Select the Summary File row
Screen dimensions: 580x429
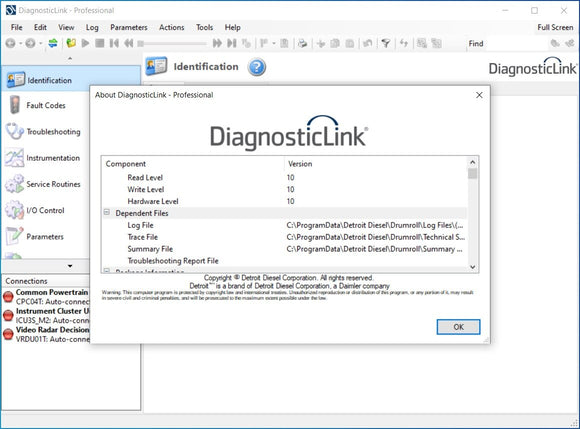(284, 249)
